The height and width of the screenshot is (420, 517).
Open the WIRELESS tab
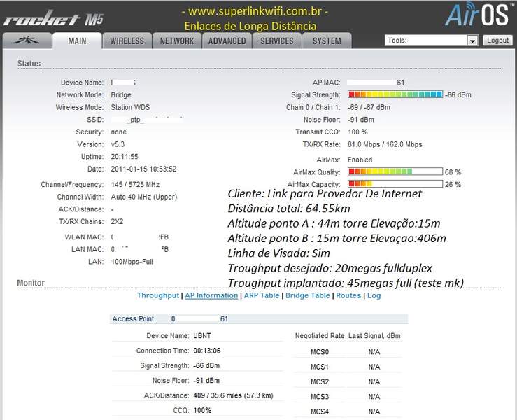coord(127,41)
